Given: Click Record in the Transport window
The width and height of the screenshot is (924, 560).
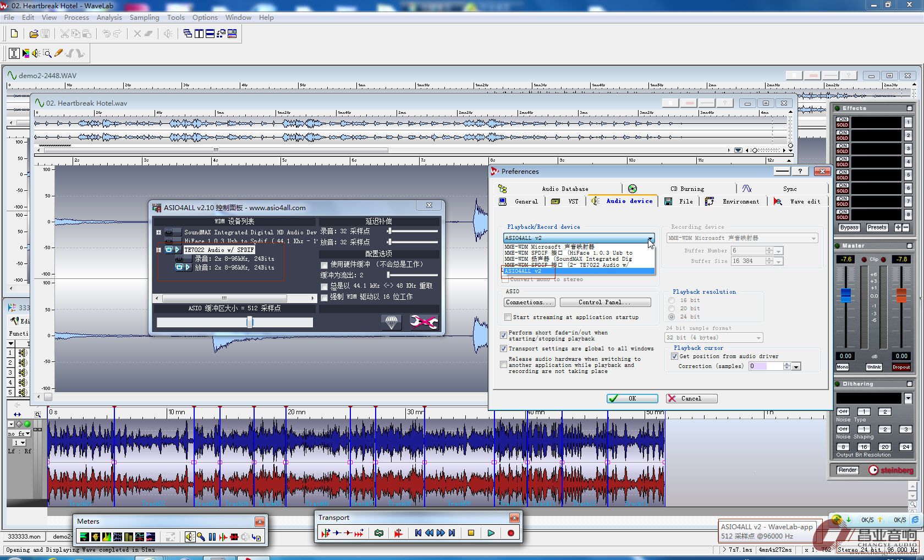Looking at the screenshot, I should [x=510, y=532].
